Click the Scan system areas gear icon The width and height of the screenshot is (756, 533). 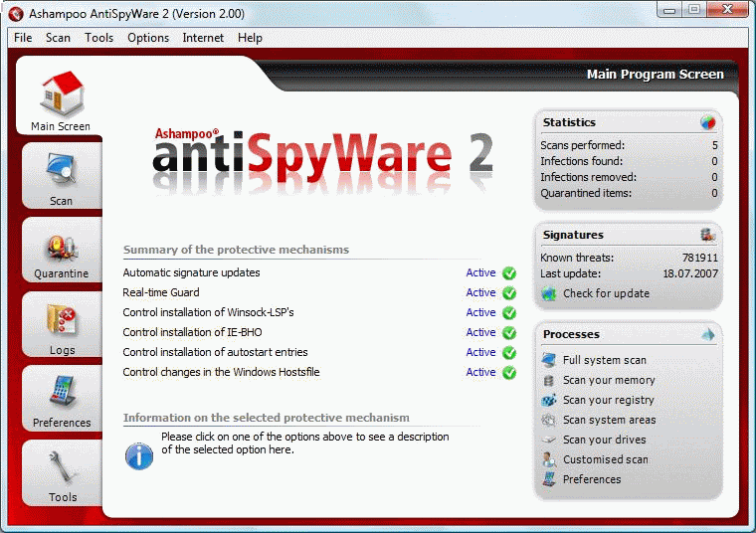549,420
